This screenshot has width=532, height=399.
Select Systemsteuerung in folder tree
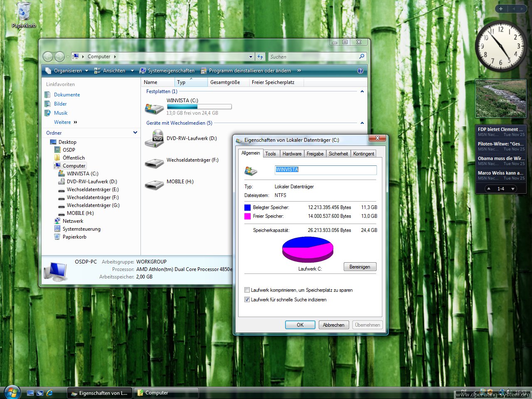click(81, 229)
